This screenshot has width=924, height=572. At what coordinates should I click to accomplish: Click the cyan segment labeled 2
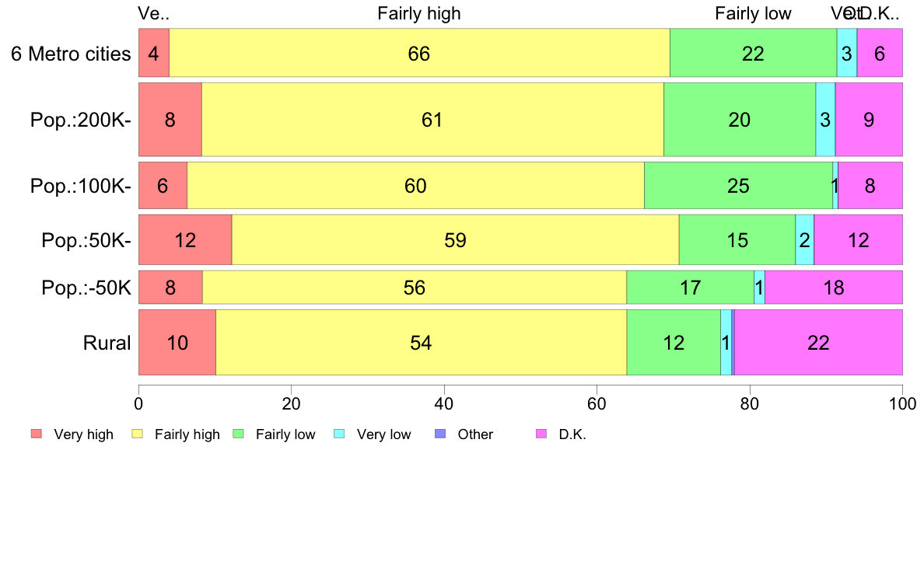coord(804,239)
